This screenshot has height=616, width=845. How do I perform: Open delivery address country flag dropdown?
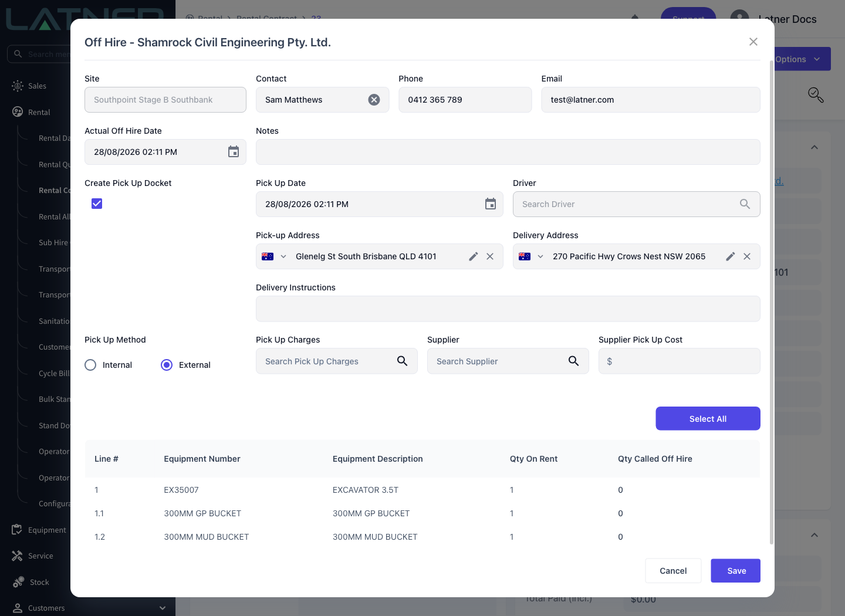pos(531,256)
